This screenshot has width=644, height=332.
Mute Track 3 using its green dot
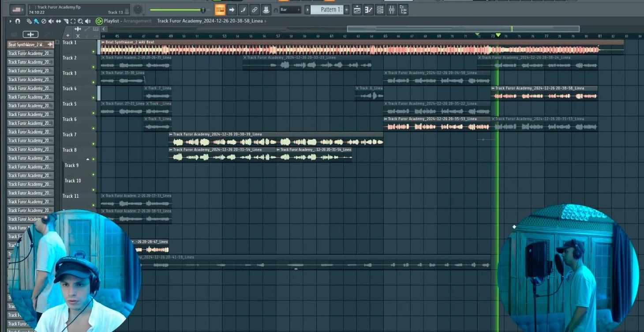click(93, 83)
